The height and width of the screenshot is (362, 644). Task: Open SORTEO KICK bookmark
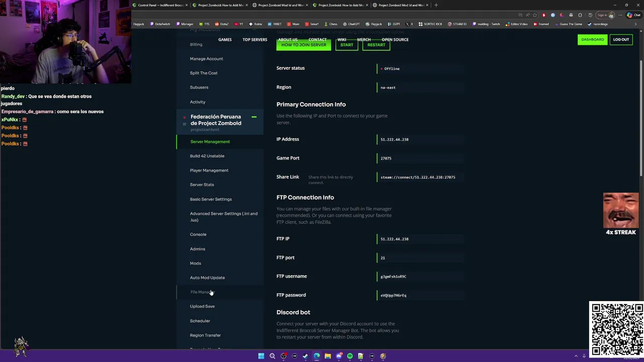pyautogui.click(x=431, y=24)
